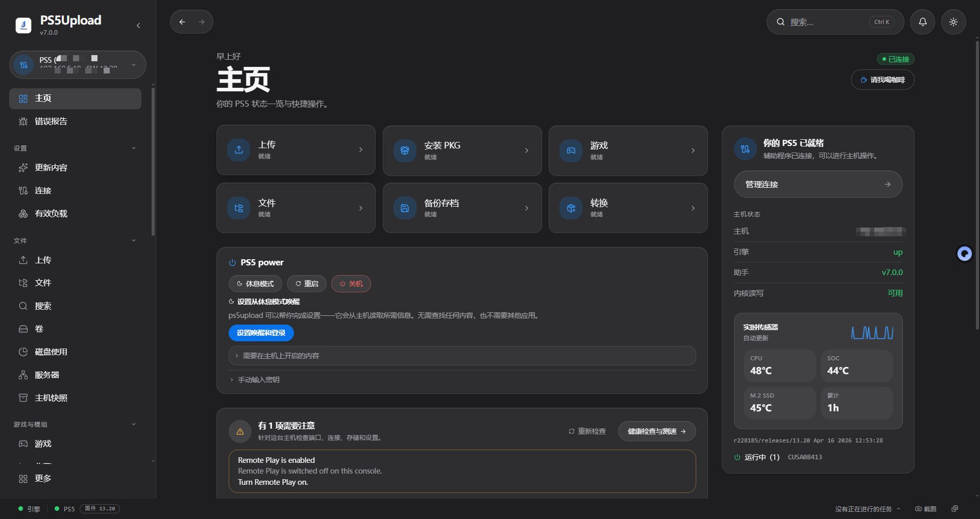
Task: Open the PS5 console selector dropdown
Action: [78, 65]
